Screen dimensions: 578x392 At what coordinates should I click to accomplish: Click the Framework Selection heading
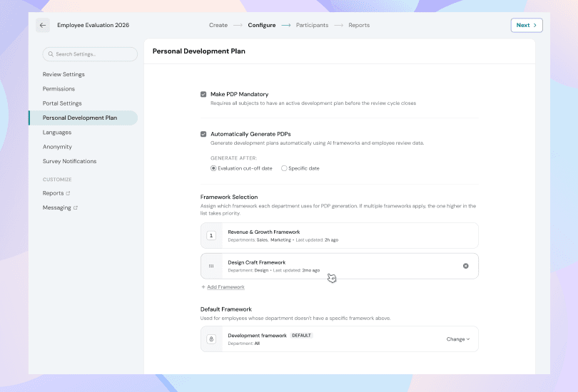[x=229, y=197]
